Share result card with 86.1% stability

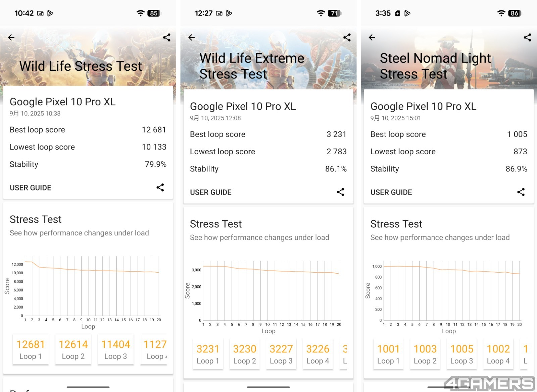click(x=340, y=192)
